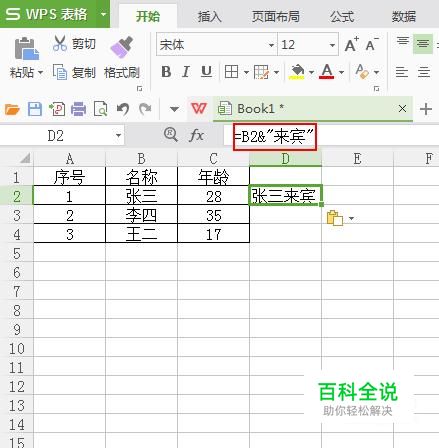439x448 pixels.
Task: Select the Format Painter brush
Action: pos(122,47)
